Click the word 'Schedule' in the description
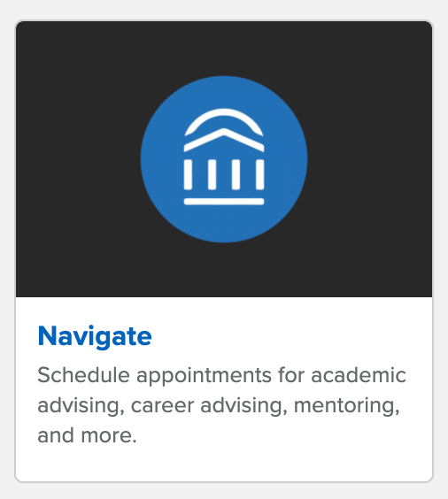Image resolution: width=448 pixels, height=499 pixels. pos(84,375)
